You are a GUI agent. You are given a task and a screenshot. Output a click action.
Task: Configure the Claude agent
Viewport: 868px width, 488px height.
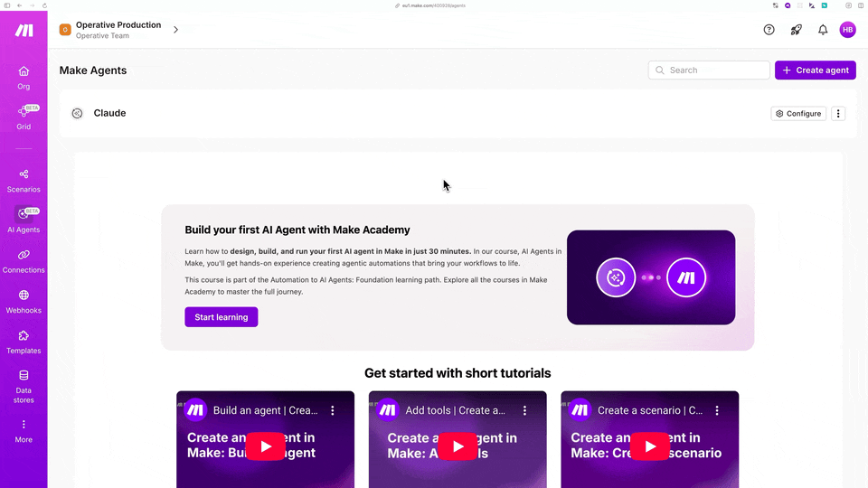[x=798, y=114]
